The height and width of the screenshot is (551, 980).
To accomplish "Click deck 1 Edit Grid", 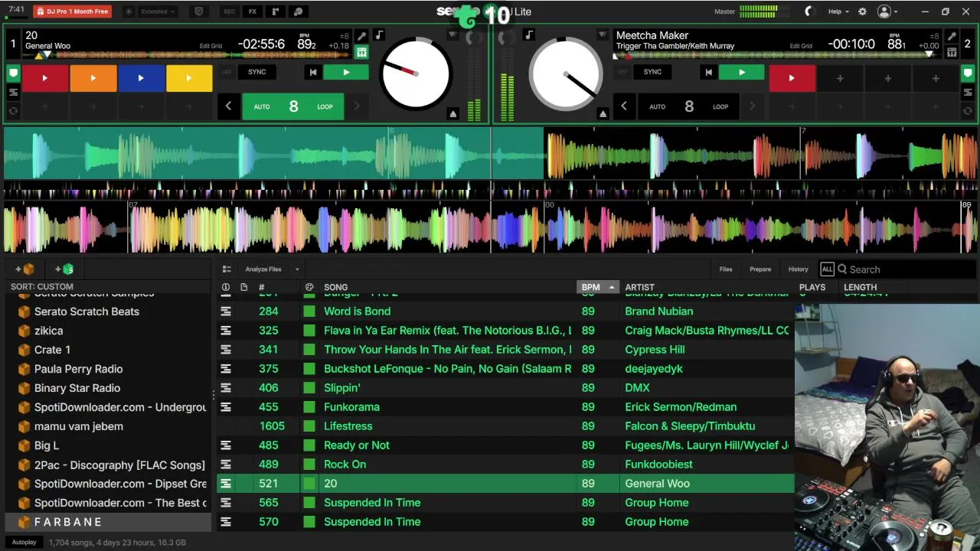I will pos(211,46).
